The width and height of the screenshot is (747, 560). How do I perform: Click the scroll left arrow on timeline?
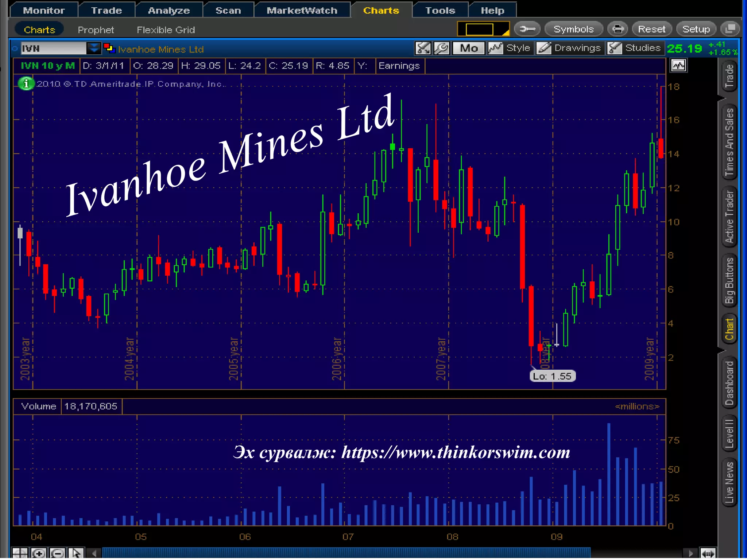click(x=94, y=553)
